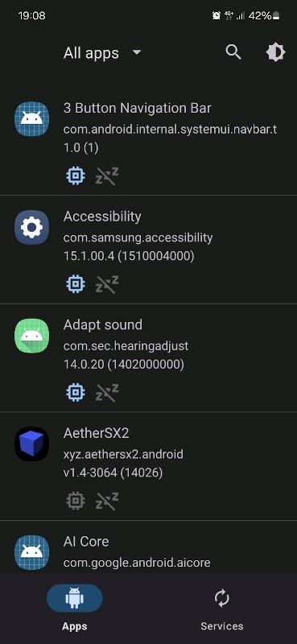Switch to the Services tab
The height and width of the screenshot is (644, 297).
[x=222, y=609]
